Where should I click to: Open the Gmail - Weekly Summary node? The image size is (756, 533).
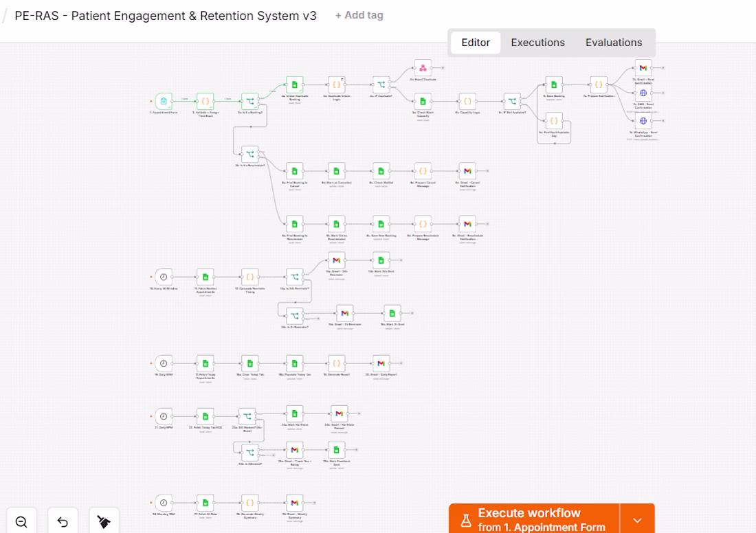(x=295, y=503)
